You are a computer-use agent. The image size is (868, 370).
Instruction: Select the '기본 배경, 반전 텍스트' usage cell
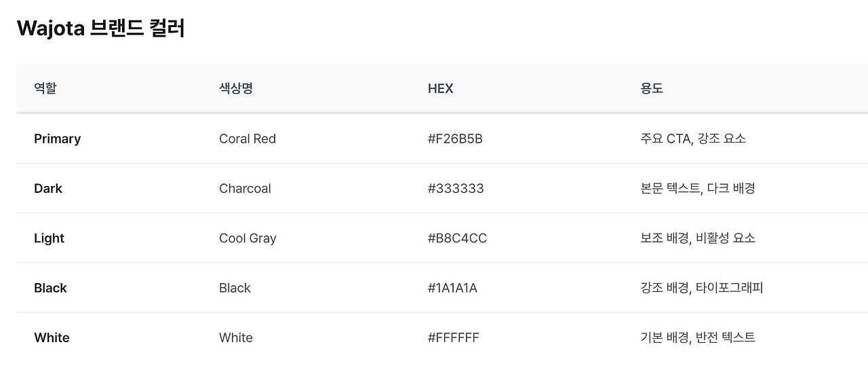(698, 337)
